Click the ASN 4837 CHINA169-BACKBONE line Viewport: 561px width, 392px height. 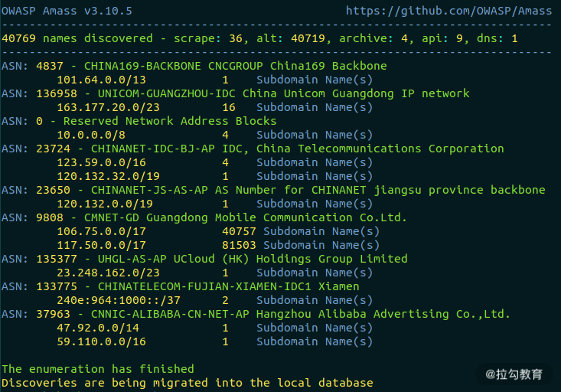(194, 66)
